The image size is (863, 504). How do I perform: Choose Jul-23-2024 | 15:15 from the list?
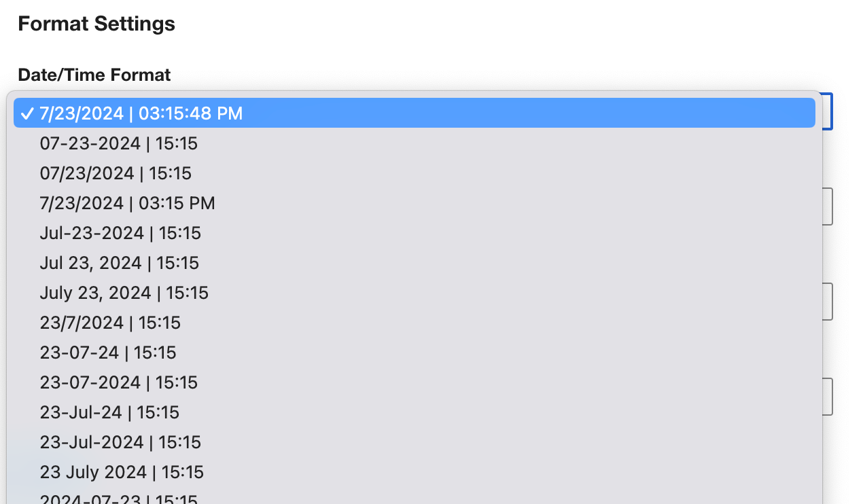pyautogui.click(x=120, y=233)
